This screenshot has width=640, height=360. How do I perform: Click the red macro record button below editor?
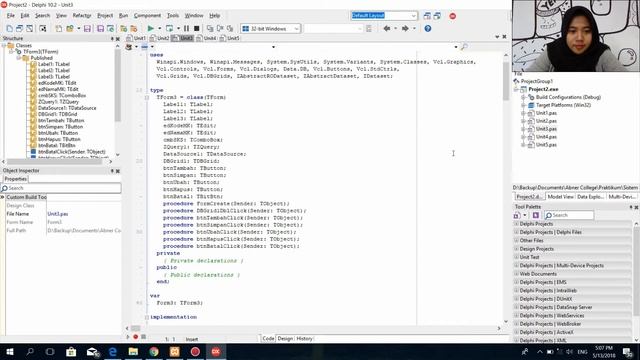coord(136,337)
